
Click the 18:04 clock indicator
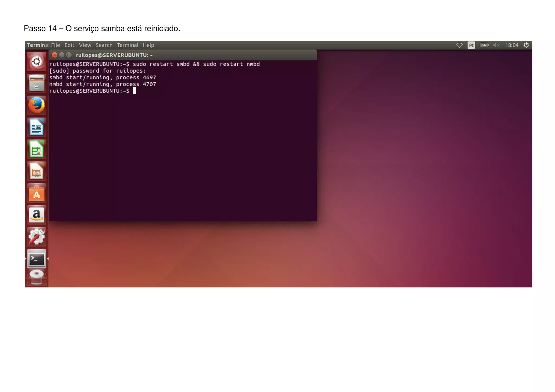[x=512, y=45]
